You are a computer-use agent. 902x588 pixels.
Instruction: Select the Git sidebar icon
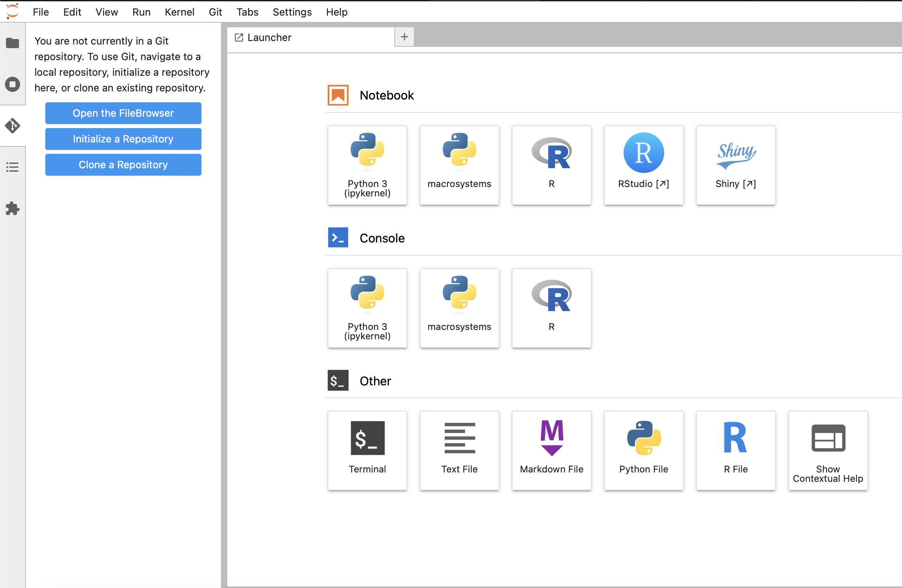point(12,126)
